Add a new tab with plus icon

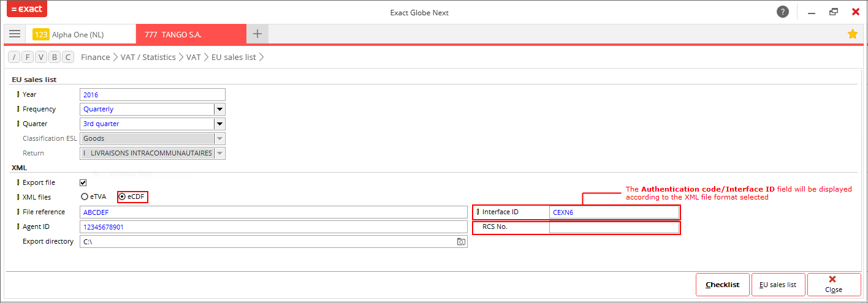coord(257,34)
